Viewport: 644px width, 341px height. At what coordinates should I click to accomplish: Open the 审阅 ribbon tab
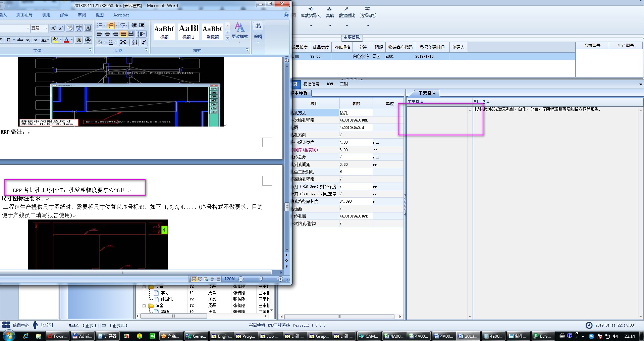click(x=82, y=15)
